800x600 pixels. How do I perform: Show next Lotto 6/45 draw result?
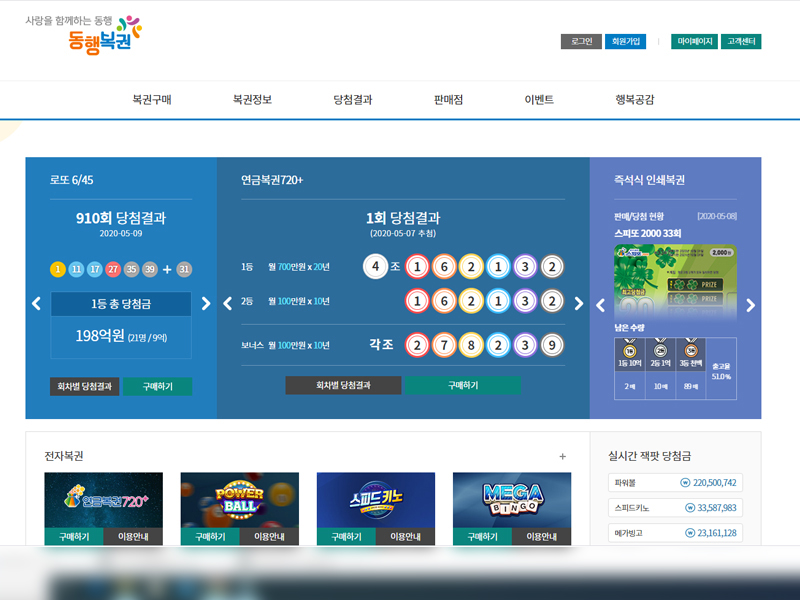click(x=206, y=304)
